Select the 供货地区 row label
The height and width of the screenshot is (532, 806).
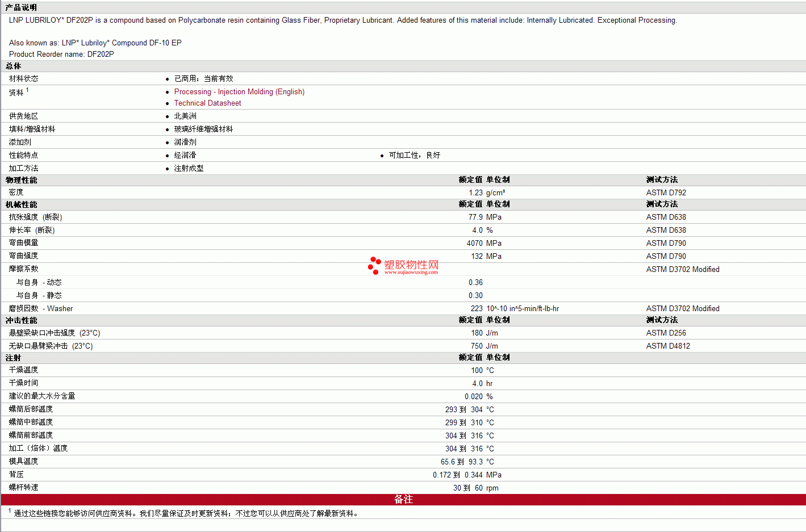(x=23, y=116)
